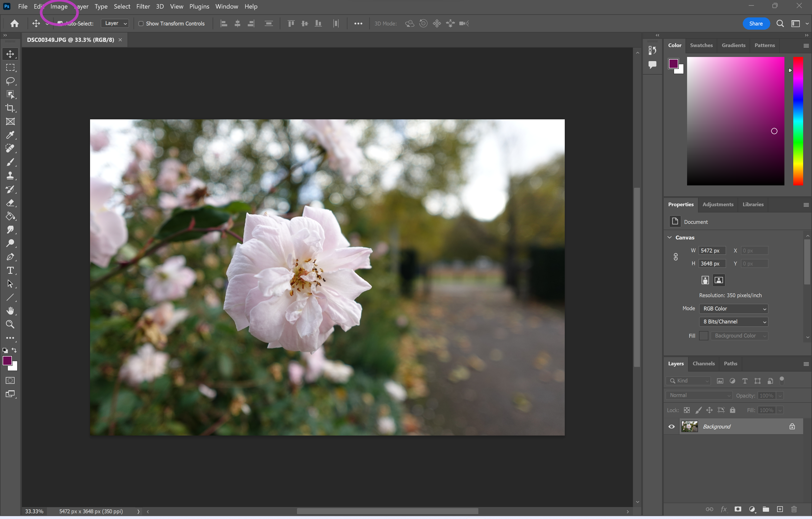Select the Eraser tool
The height and width of the screenshot is (519, 812).
(x=10, y=203)
